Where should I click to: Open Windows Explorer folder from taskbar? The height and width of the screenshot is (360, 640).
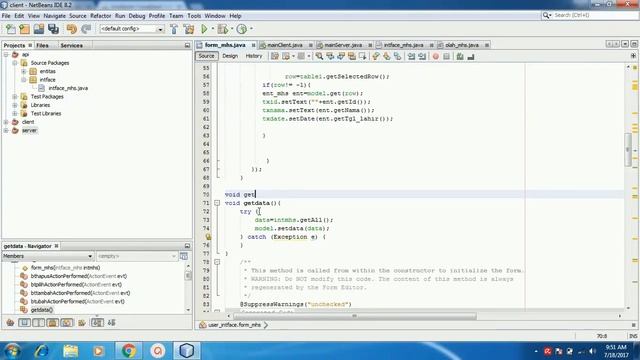(x=70, y=351)
